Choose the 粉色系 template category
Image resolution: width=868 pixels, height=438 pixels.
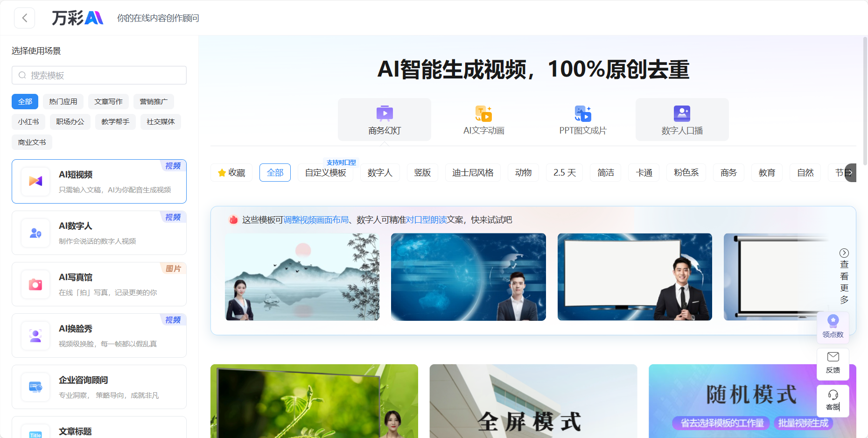[x=686, y=173]
